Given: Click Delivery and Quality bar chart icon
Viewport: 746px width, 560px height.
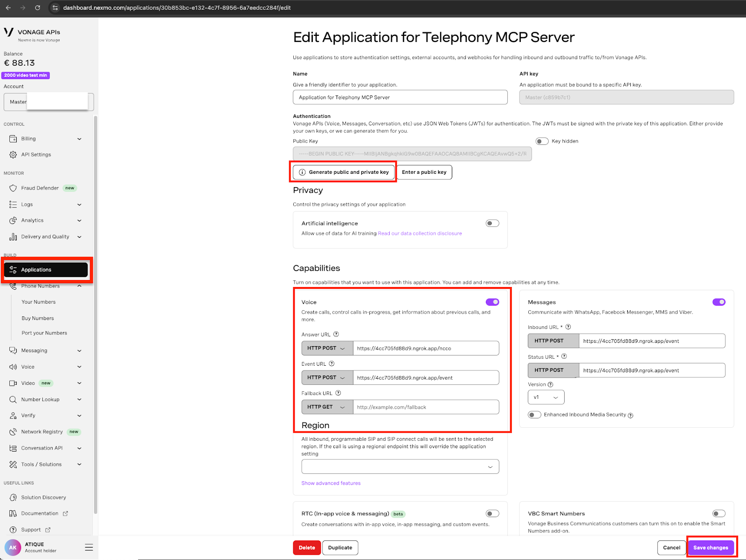Looking at the screenshot, I should coord(13,237).
